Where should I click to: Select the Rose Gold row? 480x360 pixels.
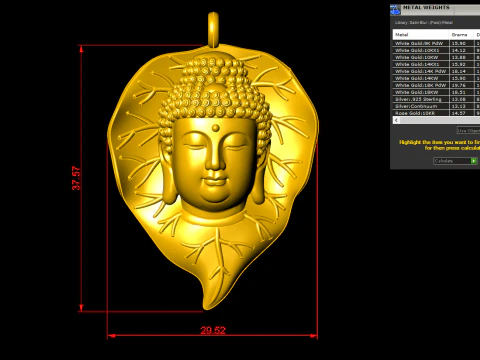pos(436,113)
